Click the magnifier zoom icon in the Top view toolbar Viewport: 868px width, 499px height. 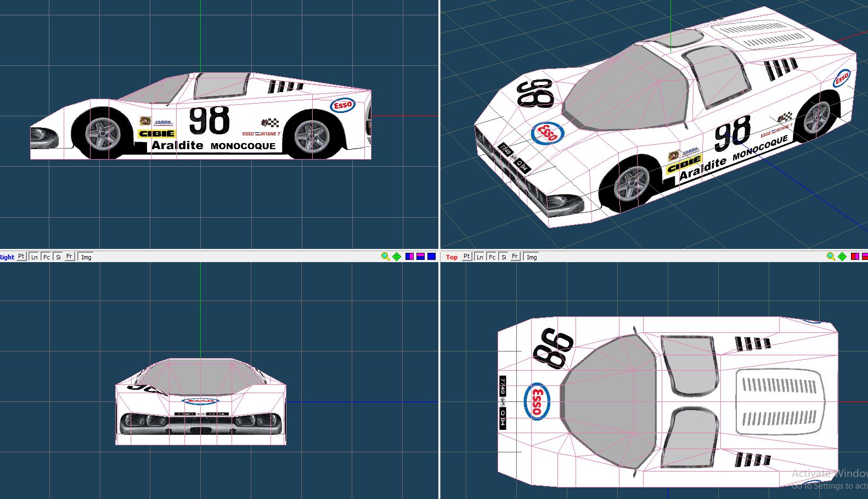[831, 257]
